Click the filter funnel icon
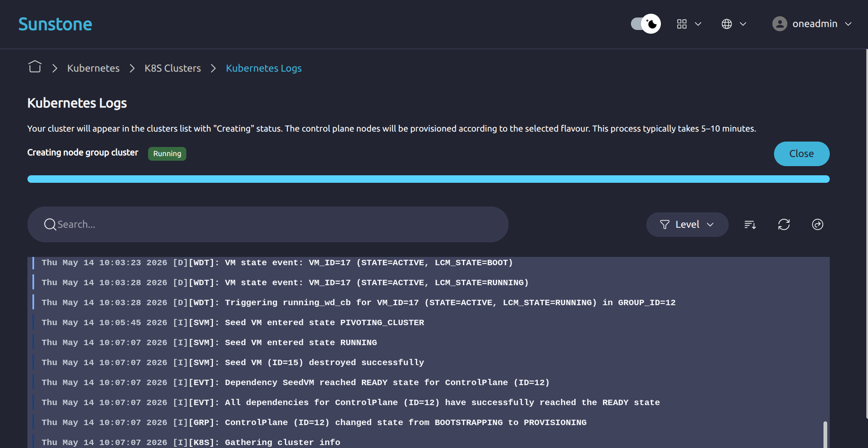The height and width of the screenshot is (448, 868). click(665, 225)
